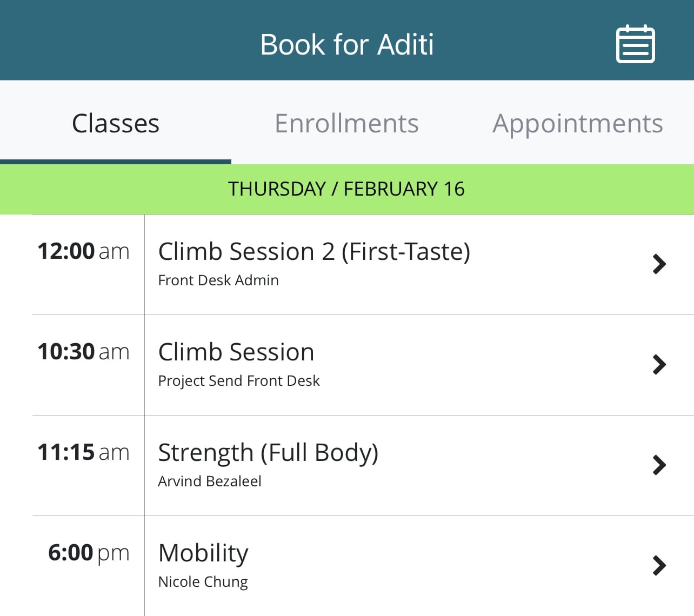The width and height of the screenshot is (694, 616).
Task: Open Mobility class via its arrow
Action: point(659,566)
